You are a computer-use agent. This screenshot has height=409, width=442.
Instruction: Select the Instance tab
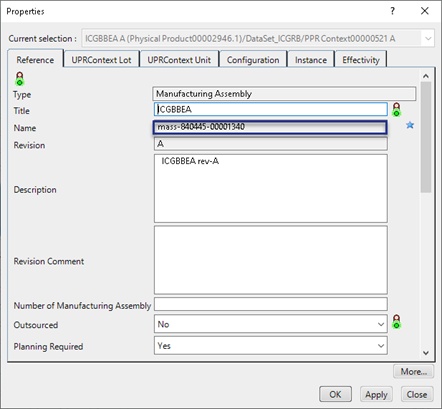click(x=311, y=60)
